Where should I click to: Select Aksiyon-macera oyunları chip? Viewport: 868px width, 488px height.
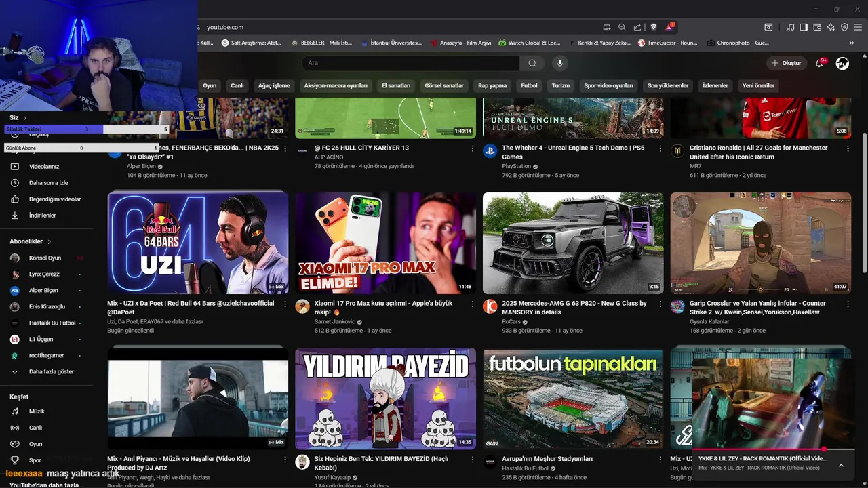336,86
